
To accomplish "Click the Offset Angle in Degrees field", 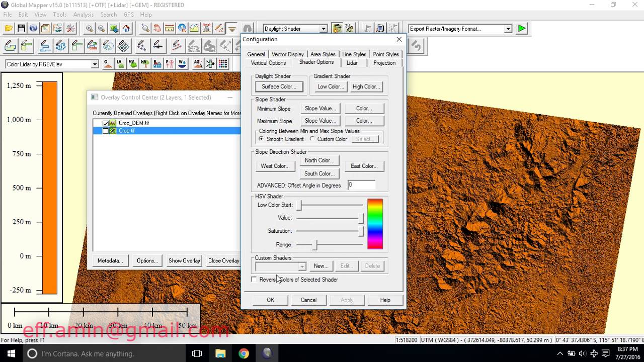I will [x=361, y=185].
